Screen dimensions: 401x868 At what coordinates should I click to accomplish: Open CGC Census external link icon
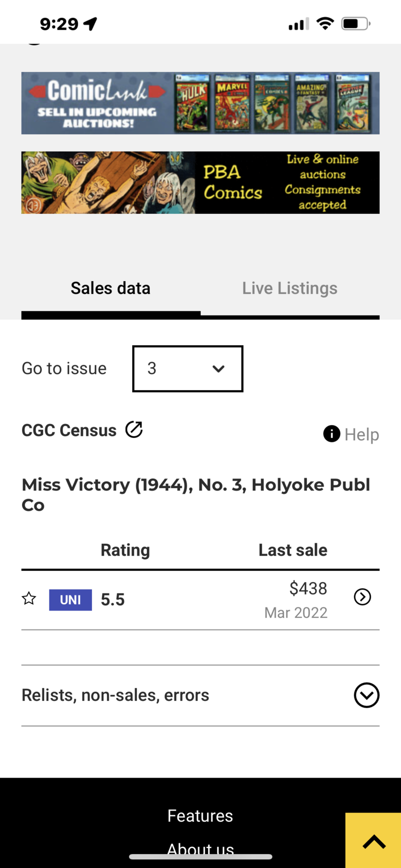pyautogui.click(x=134, y=430)
